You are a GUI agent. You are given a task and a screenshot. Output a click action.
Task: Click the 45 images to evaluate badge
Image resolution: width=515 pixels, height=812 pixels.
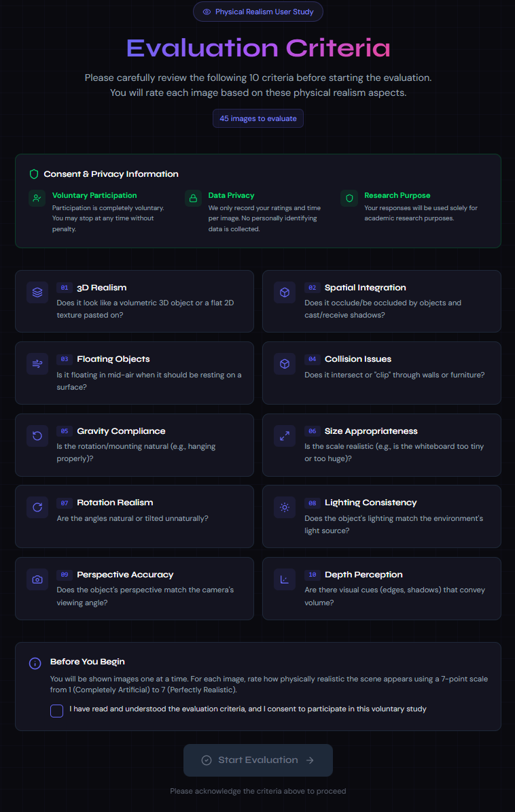(257, 118)
